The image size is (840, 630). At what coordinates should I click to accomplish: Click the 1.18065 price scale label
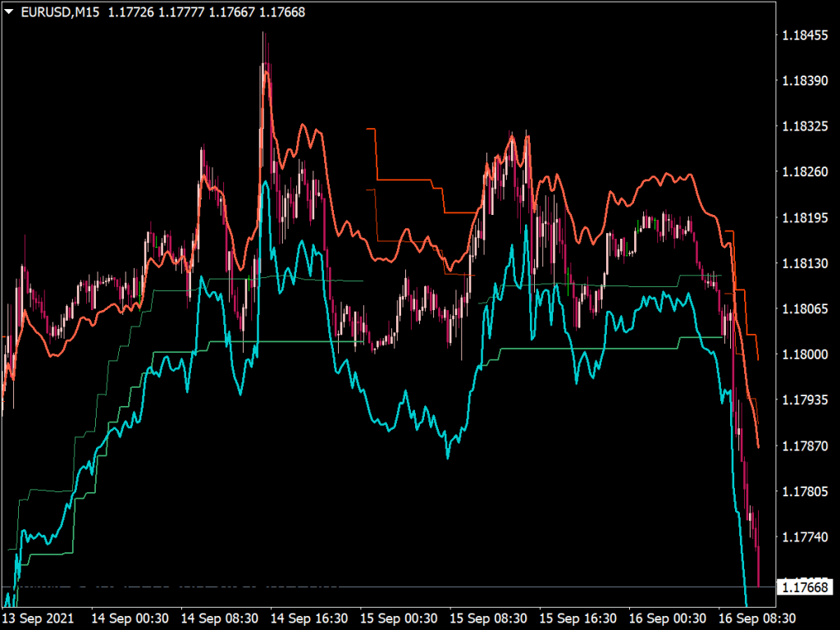coord(805,309)
